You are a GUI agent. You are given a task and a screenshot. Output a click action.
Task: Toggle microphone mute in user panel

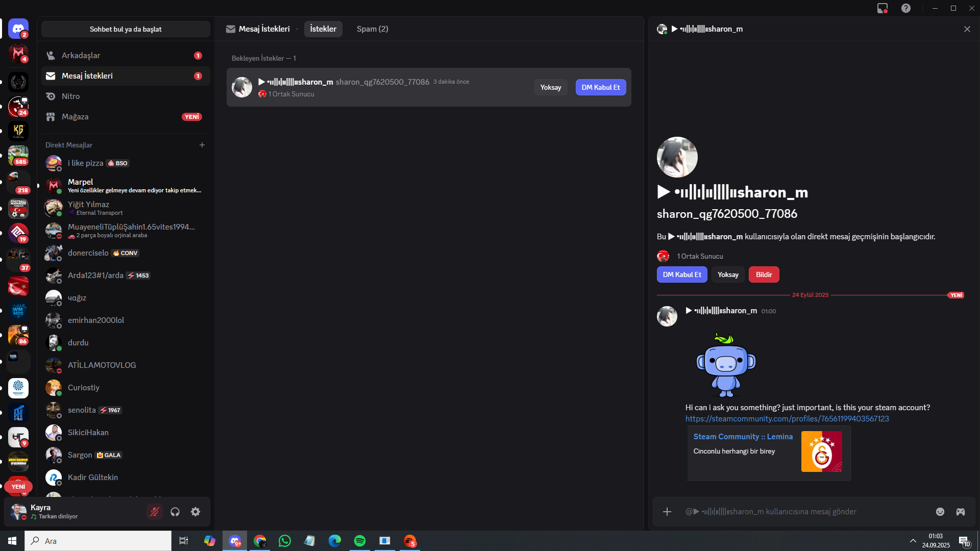click(x=155, y=512)
